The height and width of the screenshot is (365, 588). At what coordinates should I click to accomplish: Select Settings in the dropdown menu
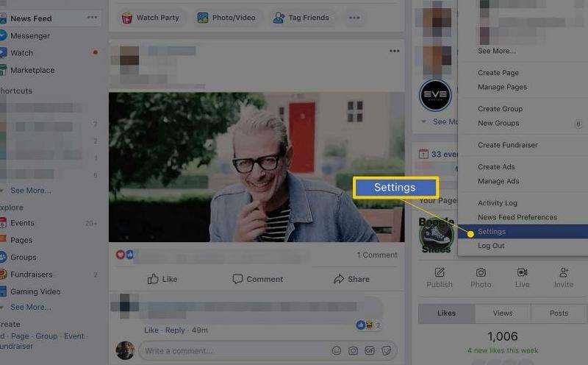(x=492, y=232)
